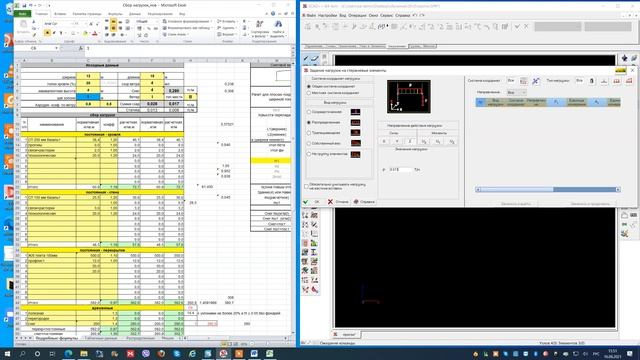Click the Uy moment direction button
This screenshot has width=640, height=360.
[x=438, y=141]
